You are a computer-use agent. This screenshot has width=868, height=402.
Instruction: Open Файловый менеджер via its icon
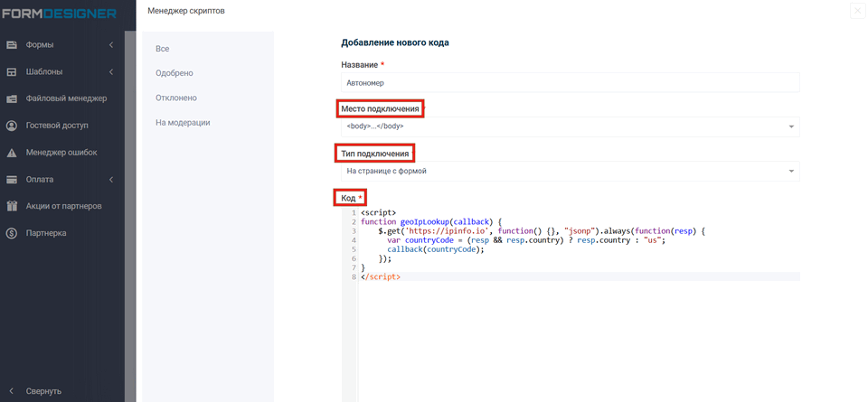(x=12, y=99)
